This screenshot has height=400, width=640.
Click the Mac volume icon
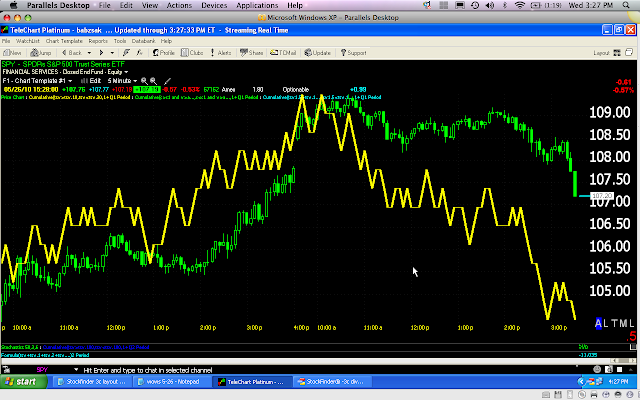[x=490, y=5]
